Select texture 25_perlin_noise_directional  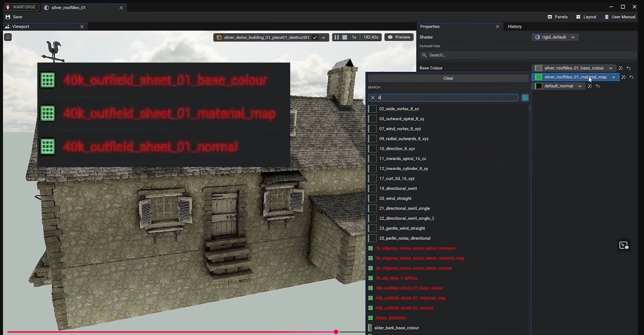(448, 239)
